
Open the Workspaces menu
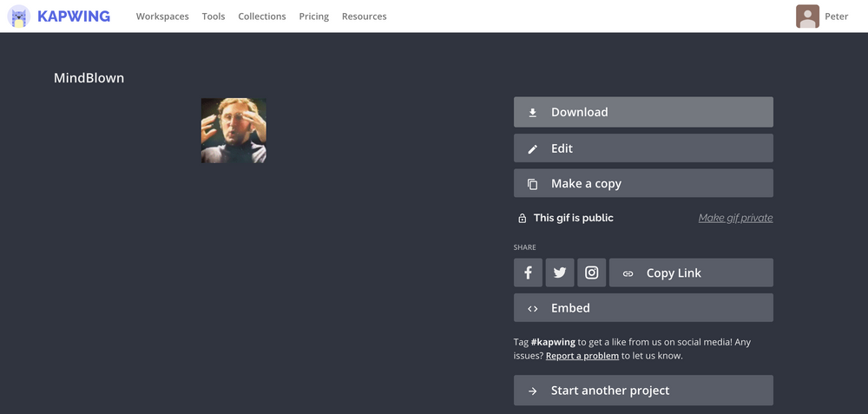(162, 16)
